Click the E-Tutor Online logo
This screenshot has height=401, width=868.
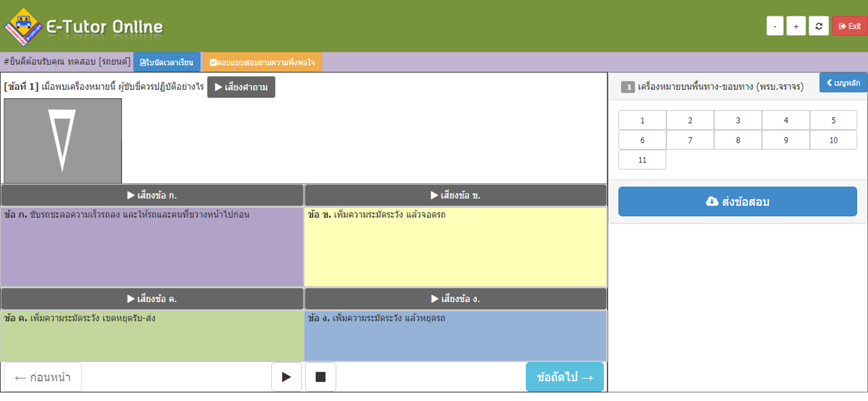point(84,26)
